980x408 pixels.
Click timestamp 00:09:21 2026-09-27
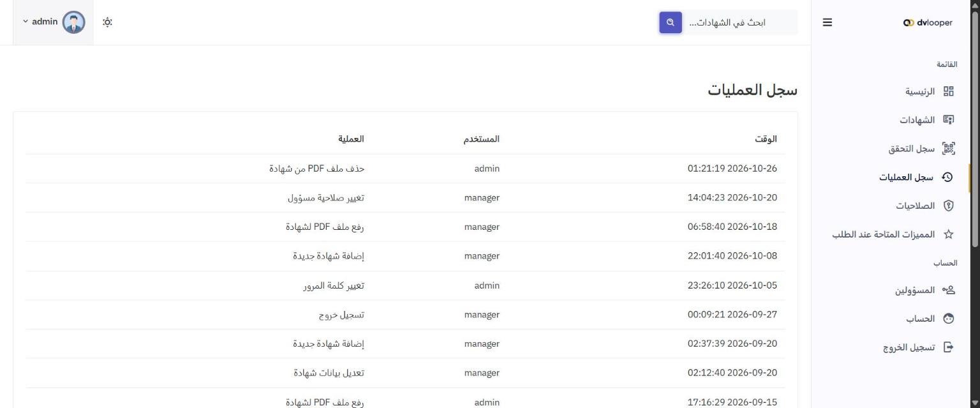pyautogui.click(x=732, y=315)
